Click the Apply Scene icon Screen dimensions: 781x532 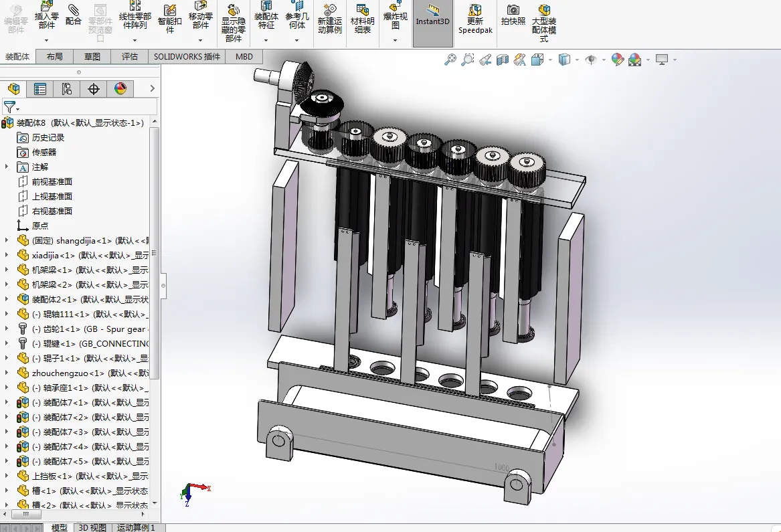(x=634, y=60)
